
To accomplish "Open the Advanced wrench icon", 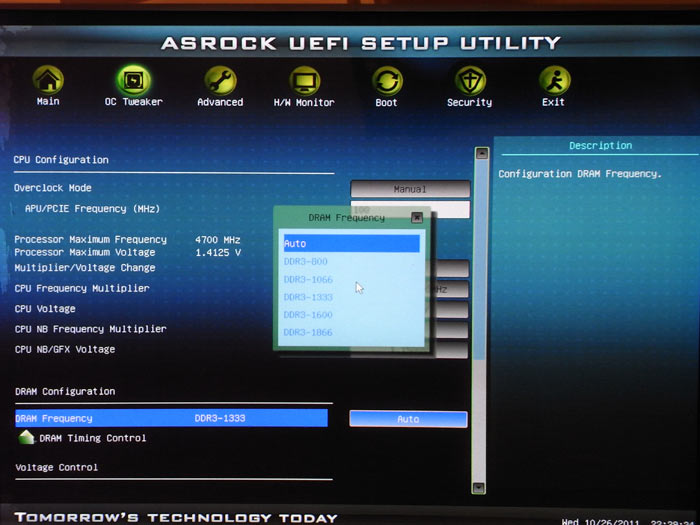I will tap(220, 81).
